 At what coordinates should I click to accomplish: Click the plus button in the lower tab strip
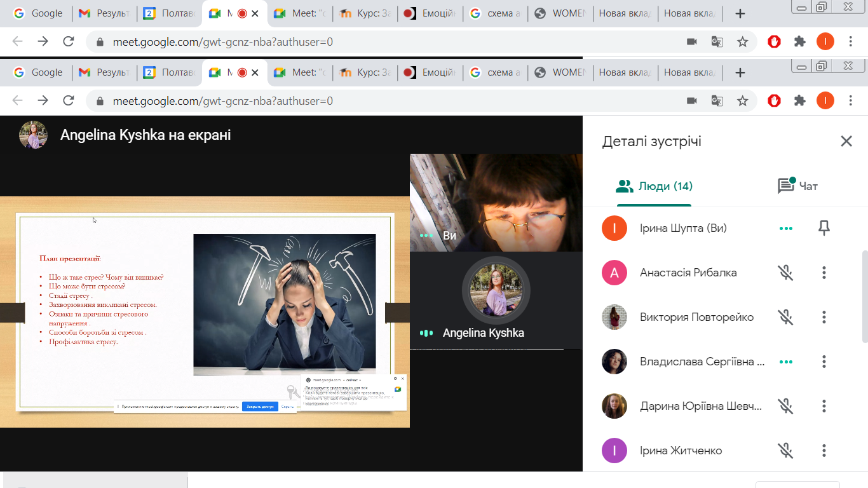pos(740,72)
